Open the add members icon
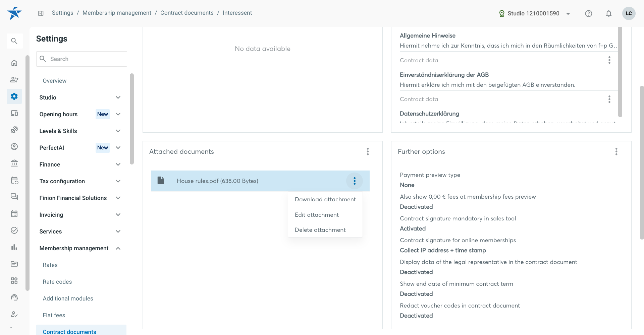Screen dimensions: 644x335 pyautogui.click(x=14, y=79)
